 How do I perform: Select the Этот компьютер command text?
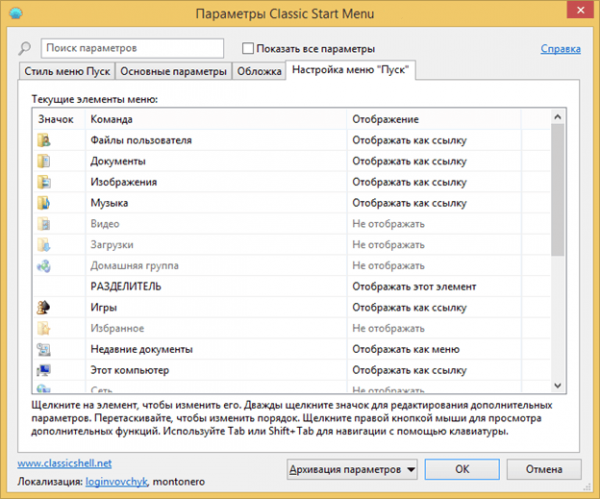pos(129,370)
